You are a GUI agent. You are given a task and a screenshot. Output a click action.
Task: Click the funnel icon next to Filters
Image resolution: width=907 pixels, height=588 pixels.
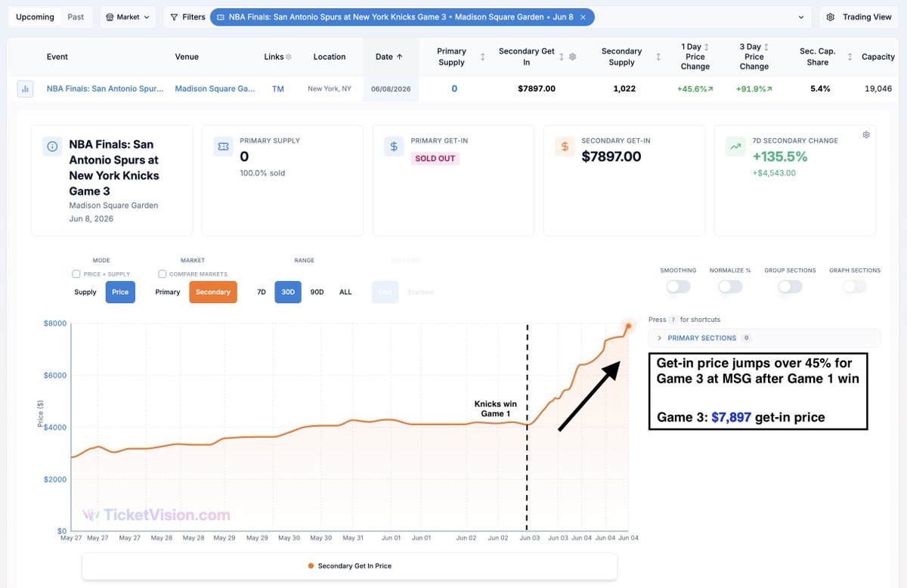(174, 17)
